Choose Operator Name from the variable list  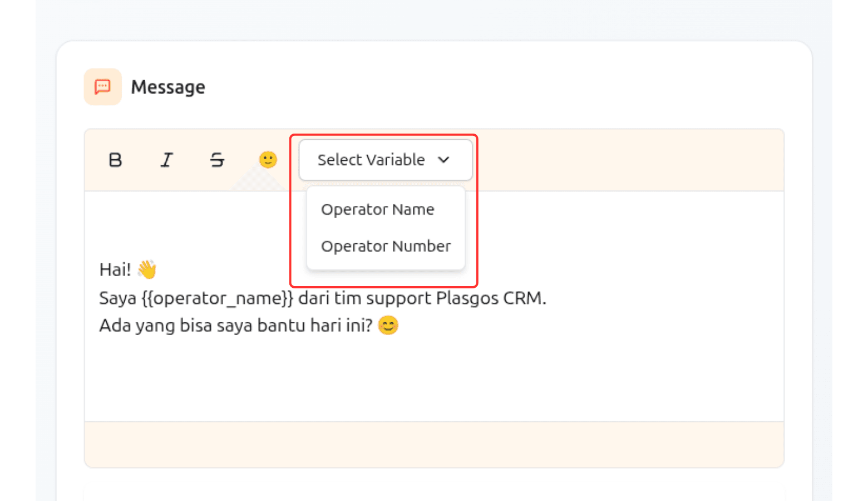pyautogui.click(x=377, y=210)
